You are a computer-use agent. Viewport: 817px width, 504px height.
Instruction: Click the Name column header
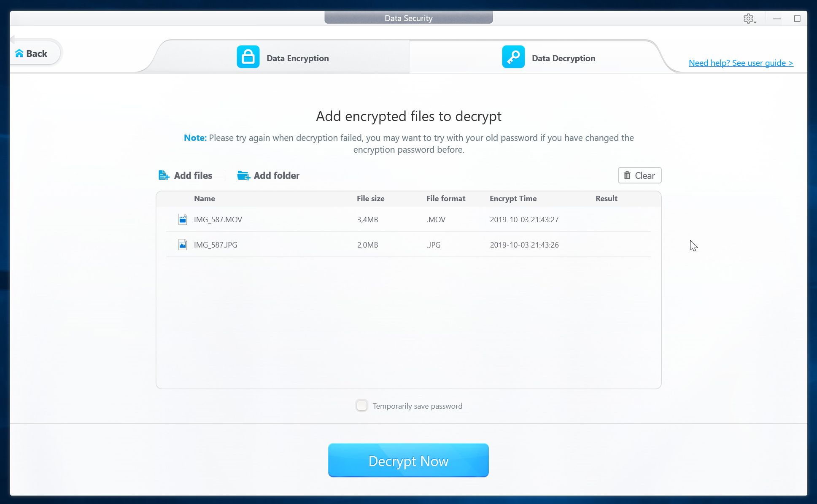(205, 199)
